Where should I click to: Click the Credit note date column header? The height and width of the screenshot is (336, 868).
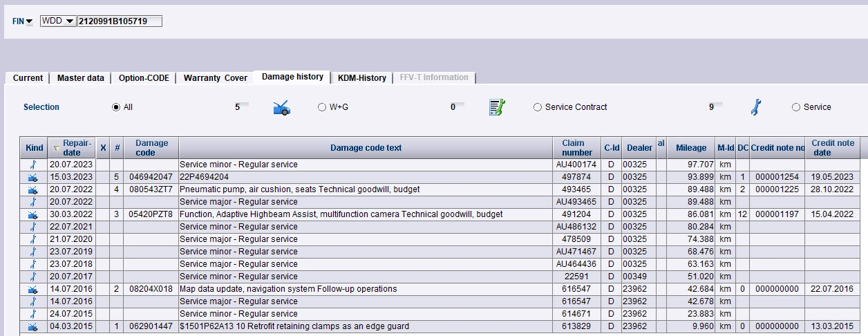[833, 147]
